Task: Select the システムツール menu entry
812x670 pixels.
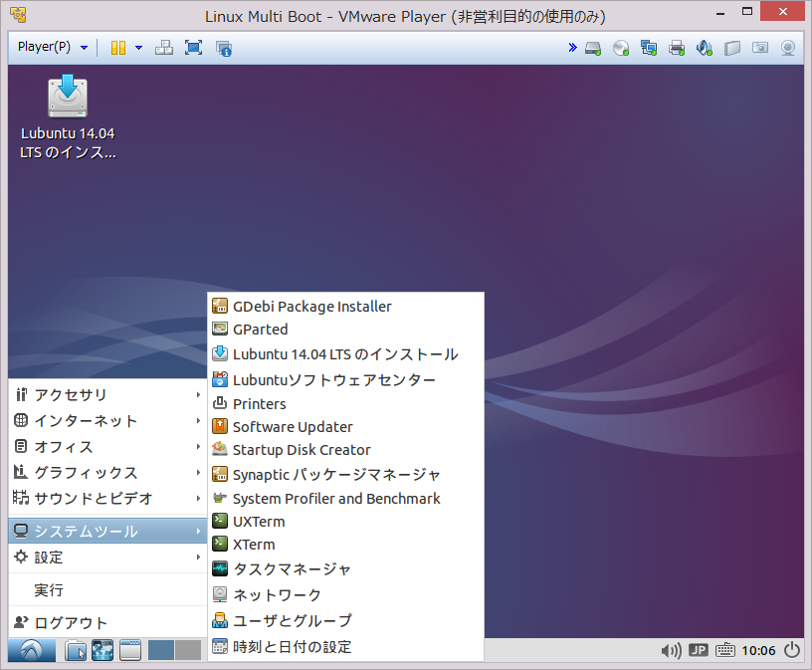Action: click(107, 532)
